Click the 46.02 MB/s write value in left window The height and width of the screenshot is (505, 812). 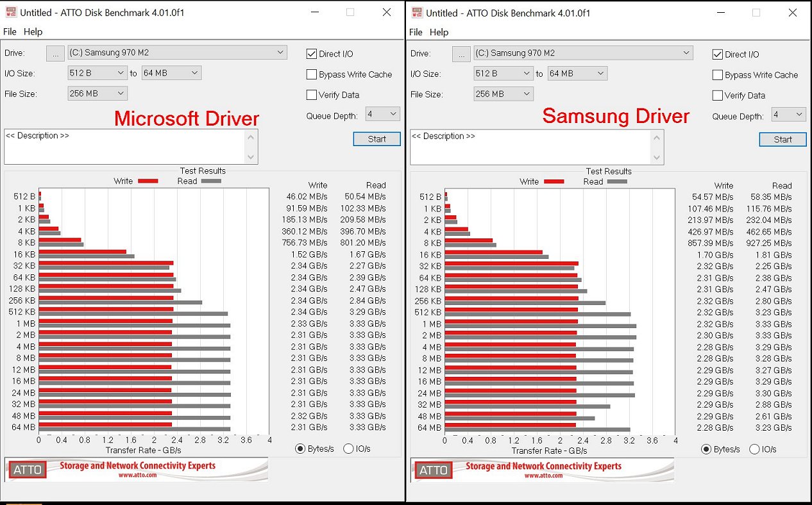pyautogui.click(x=307, y=197)
